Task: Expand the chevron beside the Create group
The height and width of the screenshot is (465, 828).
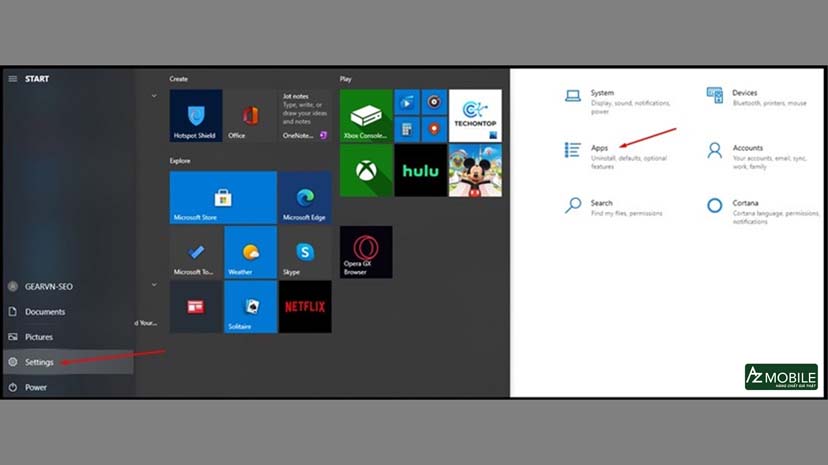Action: pos(153,96)
